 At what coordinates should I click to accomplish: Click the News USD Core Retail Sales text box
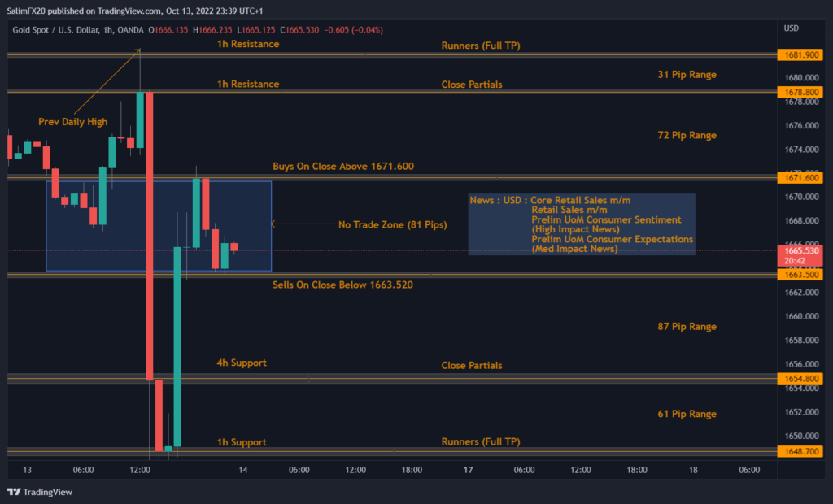point(581,224)
